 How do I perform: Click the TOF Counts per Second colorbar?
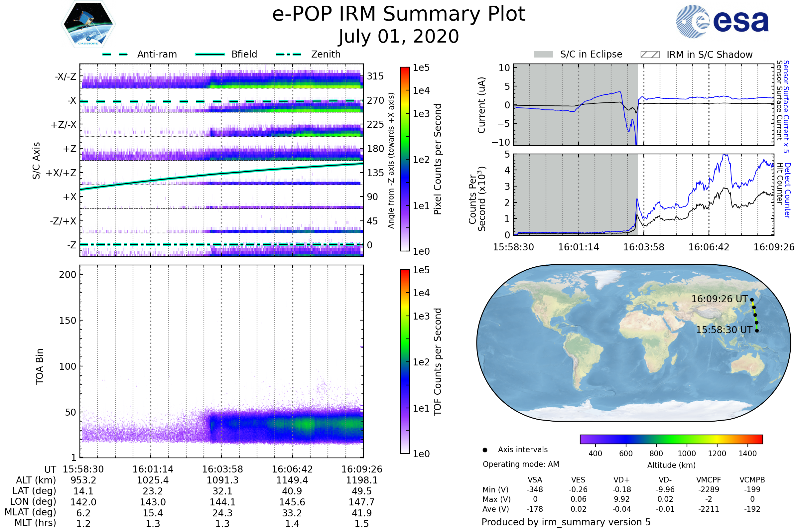tap(405, 361)
